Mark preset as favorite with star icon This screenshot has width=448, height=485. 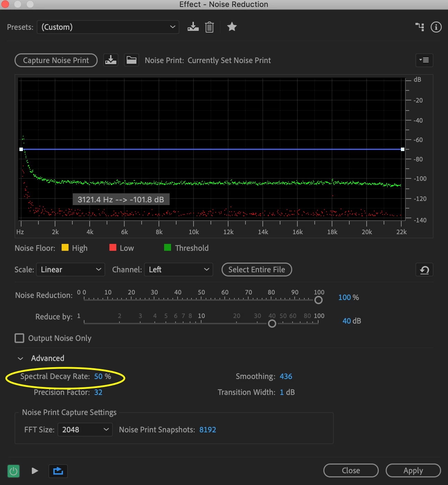pos(232,27)
